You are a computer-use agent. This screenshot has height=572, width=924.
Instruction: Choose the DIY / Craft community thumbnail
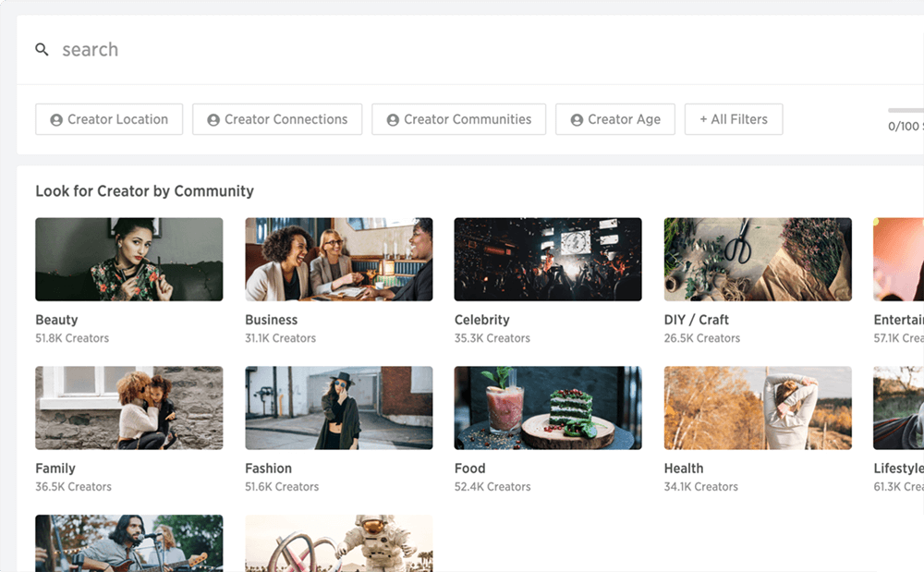click(x=758, y=259)
